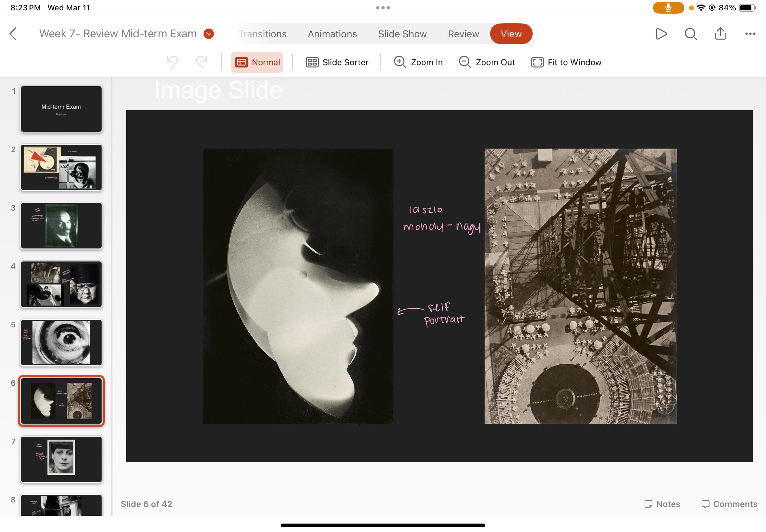The height and width of the screenshot is (532, 766).
Task: Open the more options ellipsis menu
Action: (x=750, y=34)
